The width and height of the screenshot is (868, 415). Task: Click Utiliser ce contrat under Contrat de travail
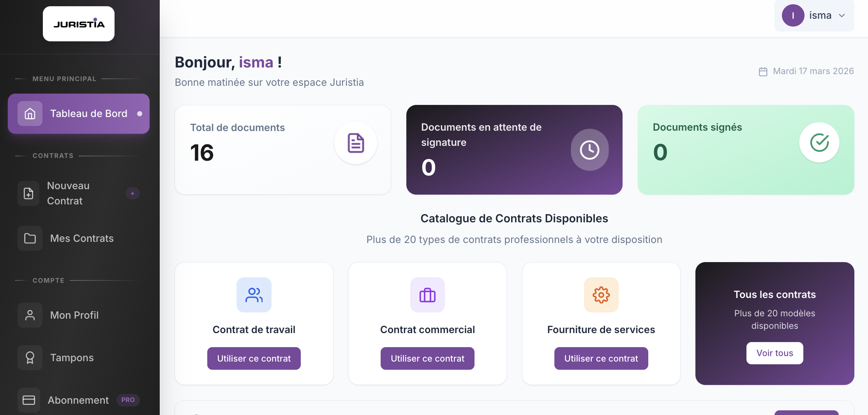tap(254, 358)
